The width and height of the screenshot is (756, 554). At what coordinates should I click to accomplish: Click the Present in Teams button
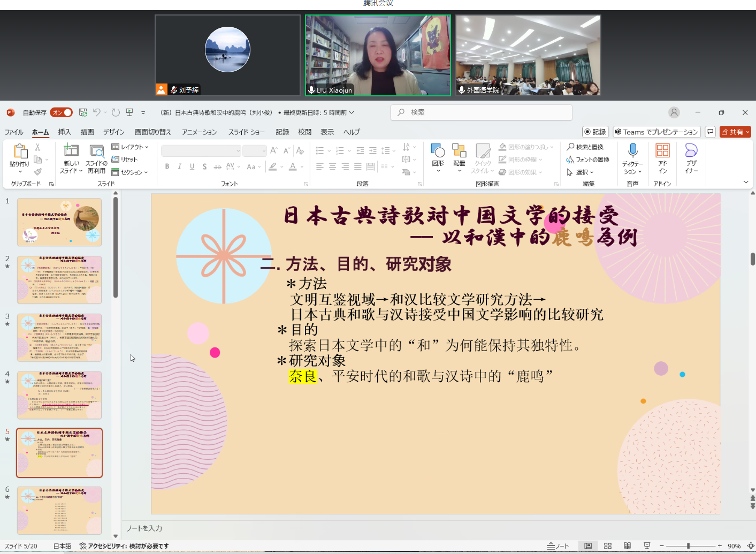(x=656, y=132)
